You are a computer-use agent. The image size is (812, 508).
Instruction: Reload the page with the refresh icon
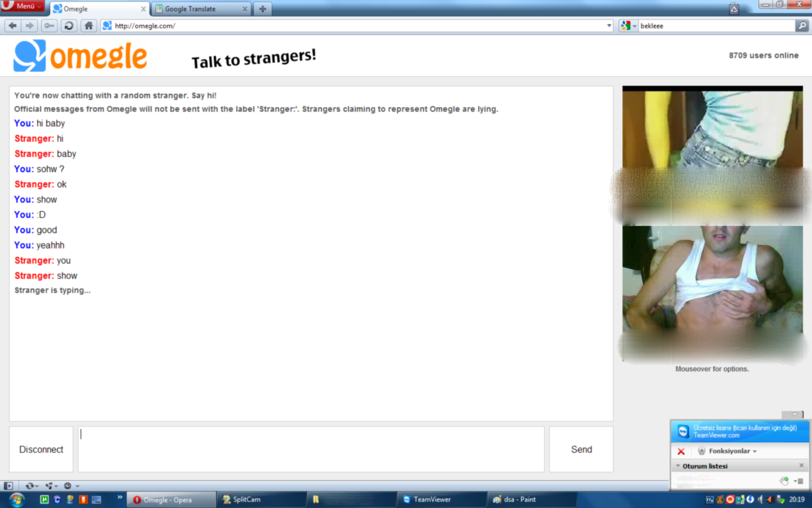click(69, 25)
